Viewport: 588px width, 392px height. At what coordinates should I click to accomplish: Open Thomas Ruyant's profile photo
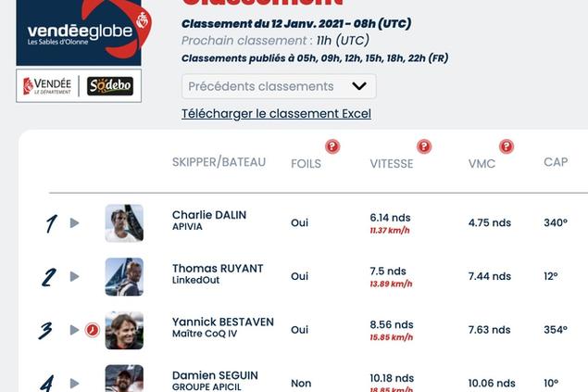click(x=124, y=277)
